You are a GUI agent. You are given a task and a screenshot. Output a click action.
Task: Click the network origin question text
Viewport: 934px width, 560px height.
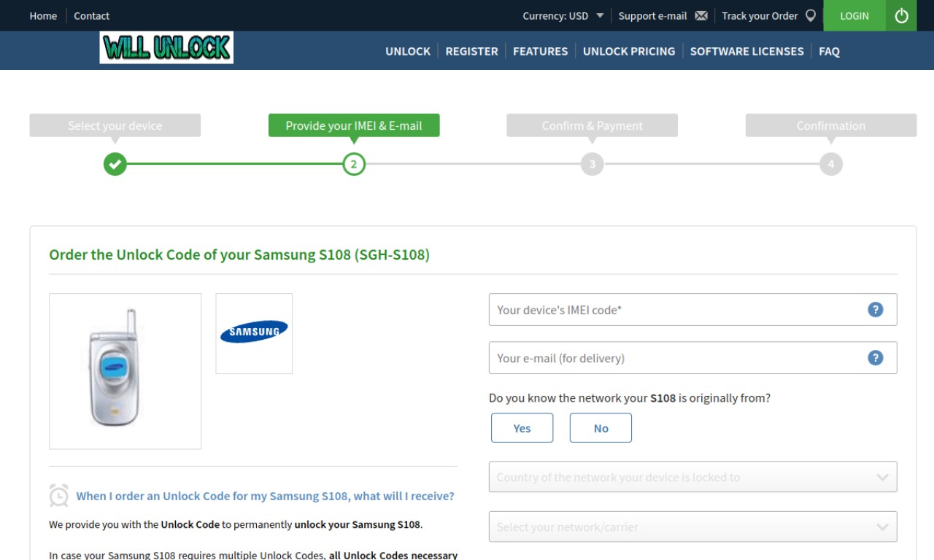pos(630,398)
